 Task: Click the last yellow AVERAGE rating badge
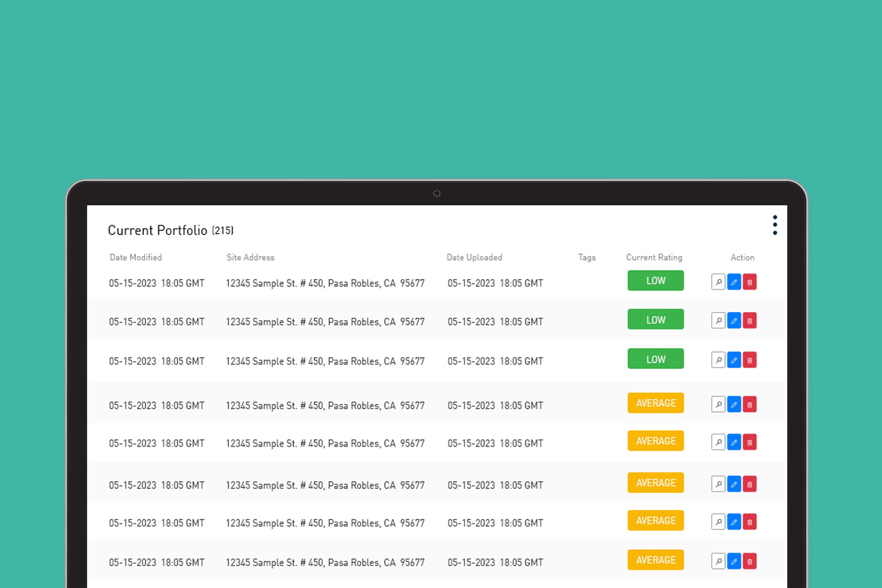click(x=656, y=560)
